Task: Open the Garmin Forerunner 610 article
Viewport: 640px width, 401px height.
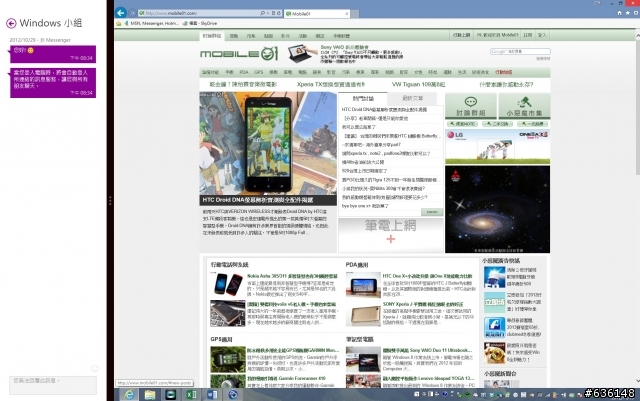Action: 286,379
